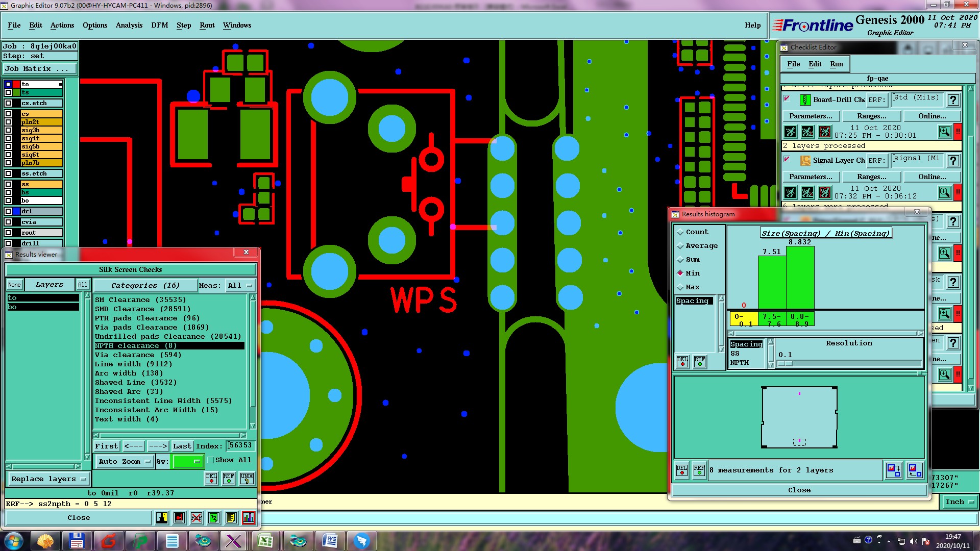Open the Analysis menu
The image size is (980, 551).
coord(129,25)
